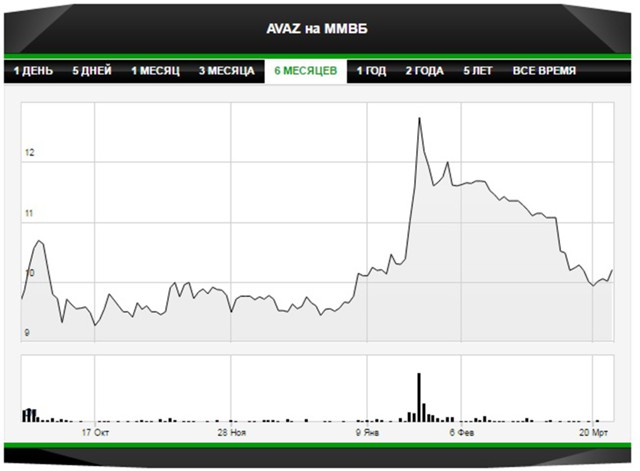Click the 28 Ноя date label

pyautogui.click(x=231, y=433)
